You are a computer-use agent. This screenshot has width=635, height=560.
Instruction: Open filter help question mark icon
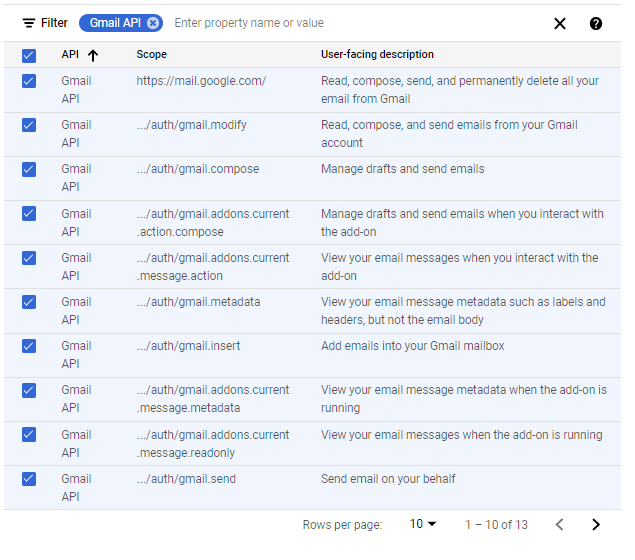coord(596,24)
